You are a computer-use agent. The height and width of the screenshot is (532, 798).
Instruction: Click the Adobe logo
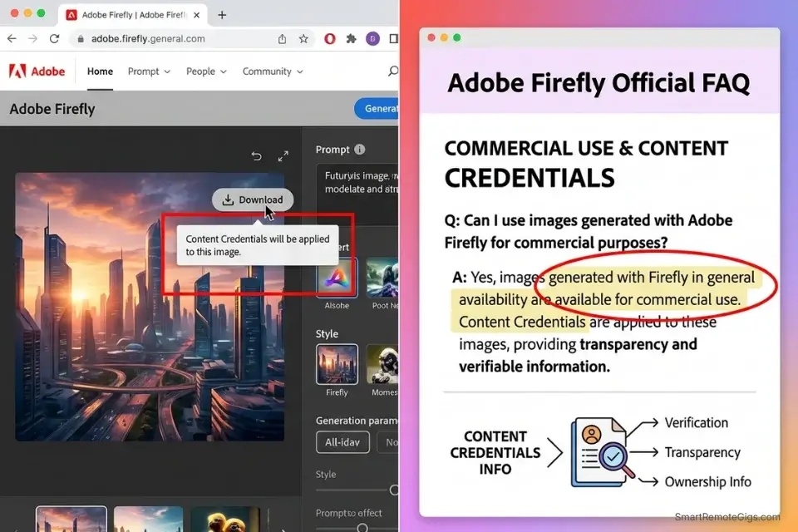(x=37, y=71)
